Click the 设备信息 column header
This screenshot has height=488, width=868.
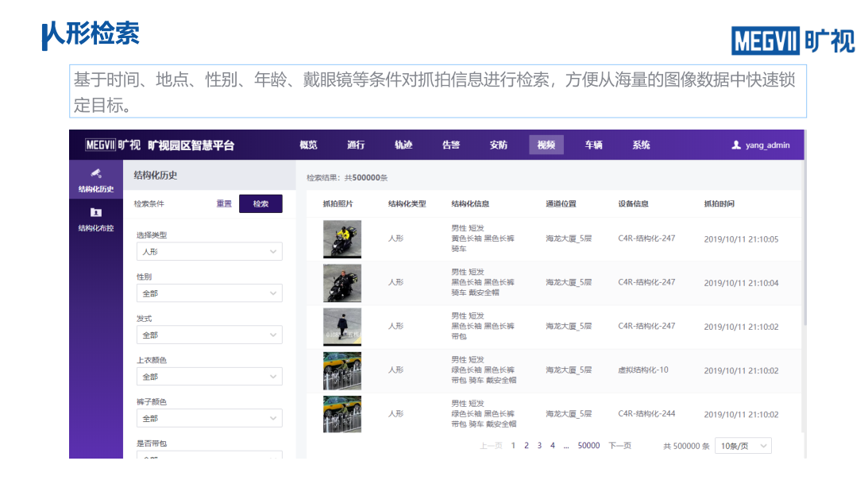[633, 203]
